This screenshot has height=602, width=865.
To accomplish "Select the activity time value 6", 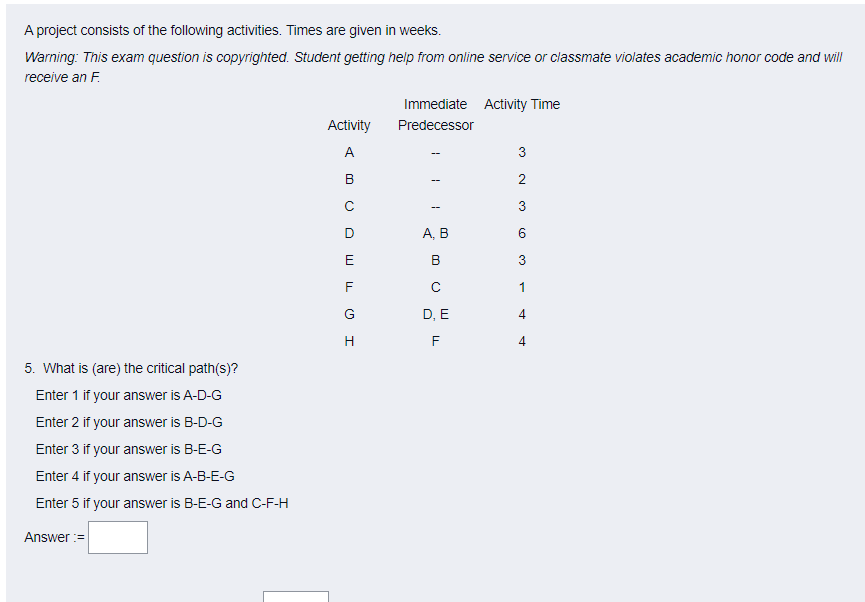I will (522, 233).
